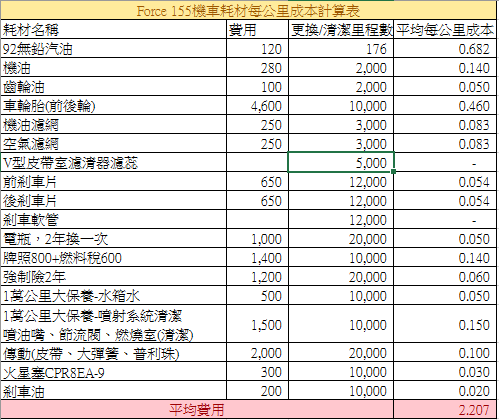499x420 pixels.
Task: Click the 更換/清潔里程數 header cell
Action: (x=341, y=29)
